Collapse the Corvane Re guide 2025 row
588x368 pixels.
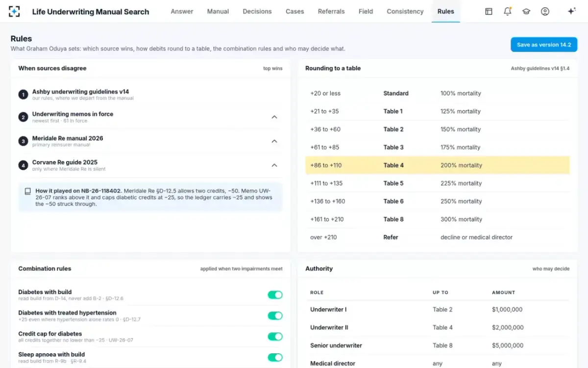(274, 165)
